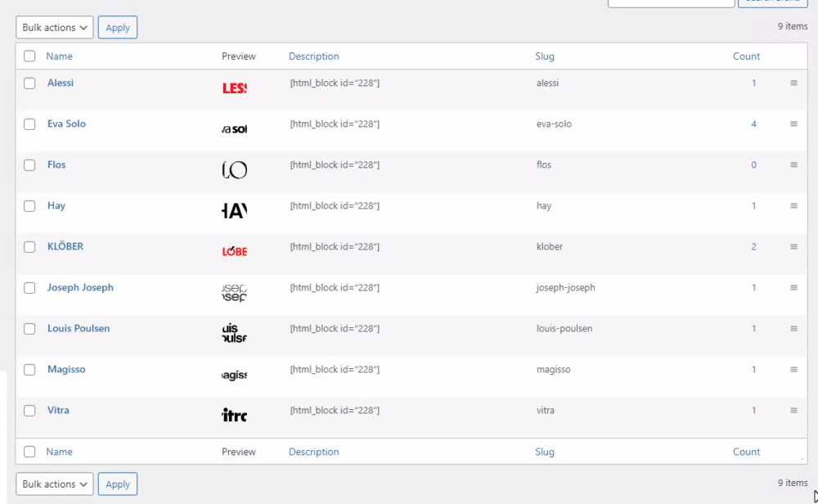The image size is (818, 504).
Task: Open the Flos brand link
Action: (56, 164)
